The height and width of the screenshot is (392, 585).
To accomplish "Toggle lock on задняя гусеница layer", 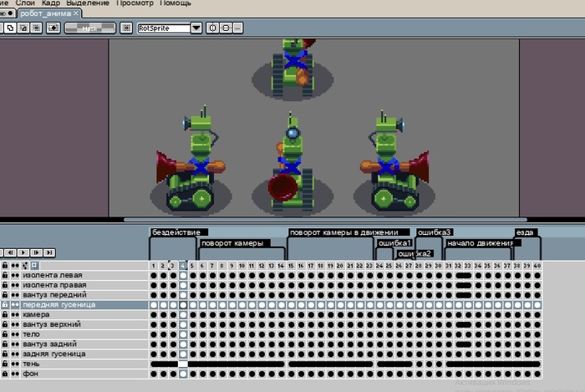I will coord(5,354).
